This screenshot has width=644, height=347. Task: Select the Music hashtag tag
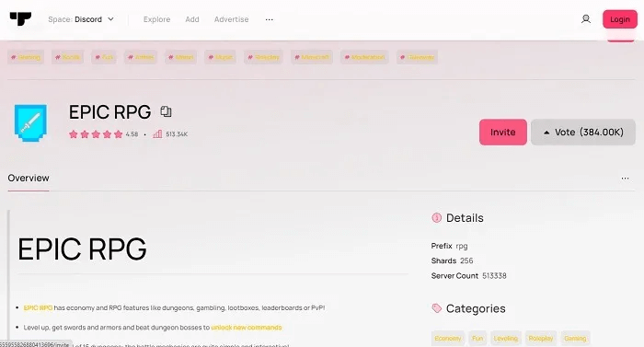click(220, 57)
